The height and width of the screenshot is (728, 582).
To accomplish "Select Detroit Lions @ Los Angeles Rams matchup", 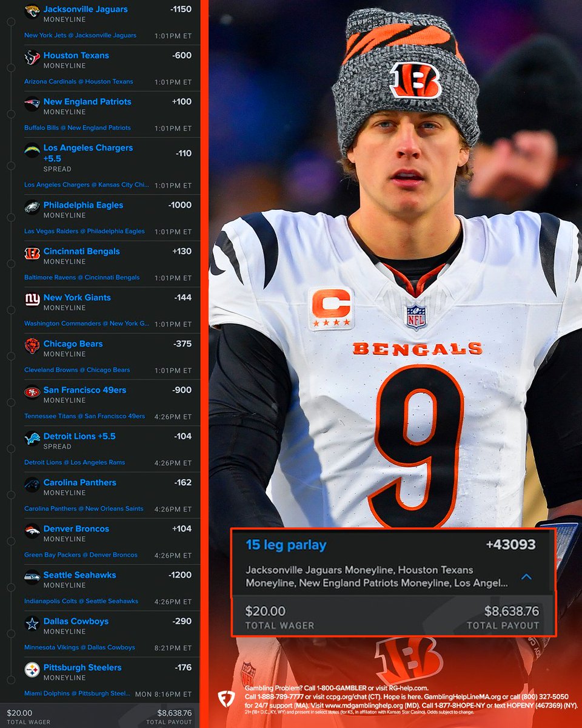I will pos(75,462).
